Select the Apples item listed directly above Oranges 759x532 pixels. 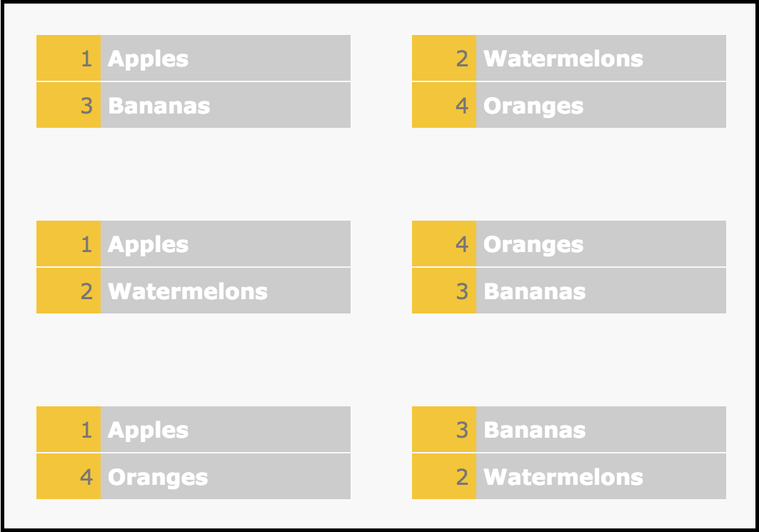[x=193, y=429]
